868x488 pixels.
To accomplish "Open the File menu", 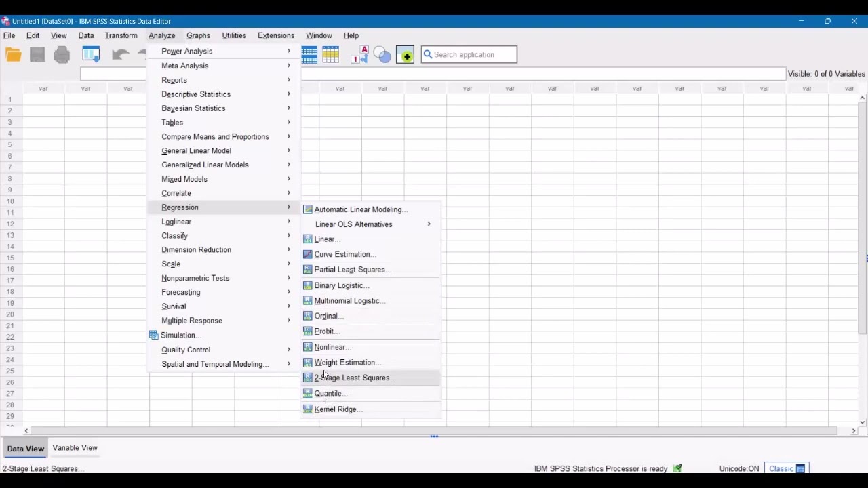I will 9,35.
